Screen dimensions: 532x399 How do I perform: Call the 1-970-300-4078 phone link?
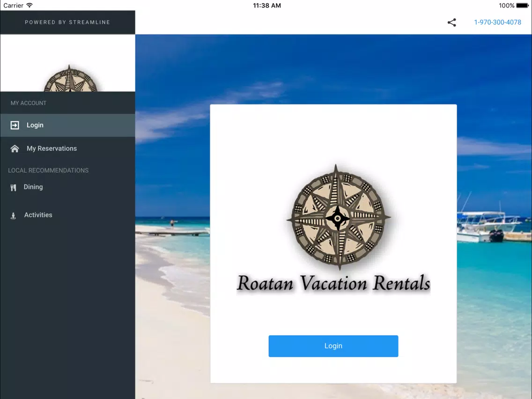click(x=497, y=22)
